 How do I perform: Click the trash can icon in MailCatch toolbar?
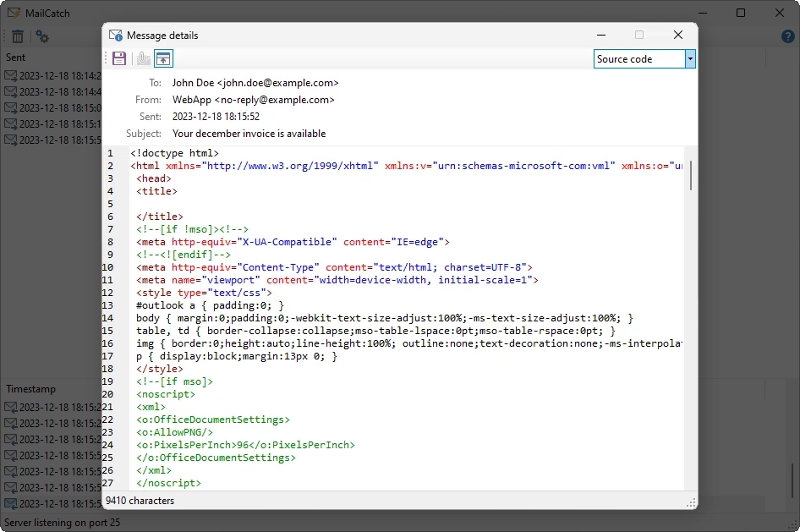(18, 36)
